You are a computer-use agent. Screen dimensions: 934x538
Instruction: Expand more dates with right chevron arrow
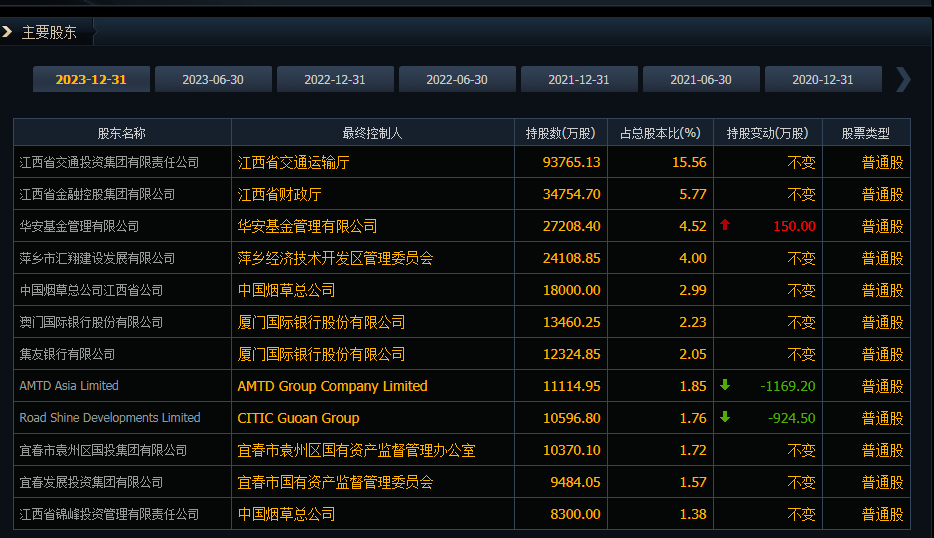click(x=903, y=79)
